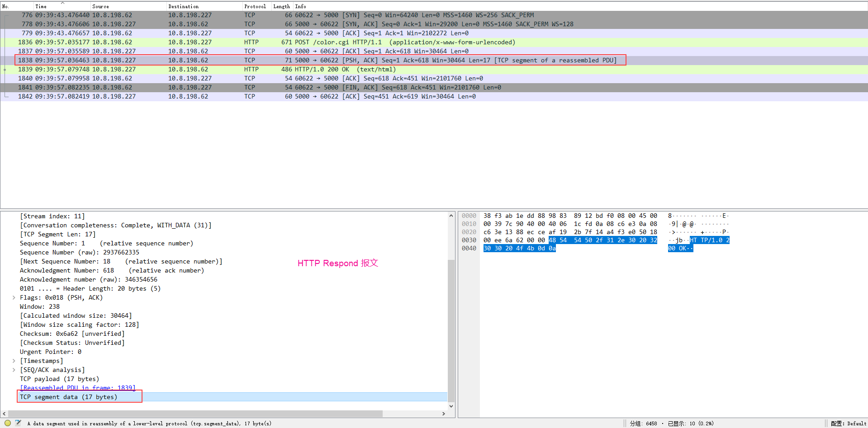Screen dimensions: 868x428
Task: Select packet 1842 final ACK row
Action: pyautogui.click(x=434, y=96)
